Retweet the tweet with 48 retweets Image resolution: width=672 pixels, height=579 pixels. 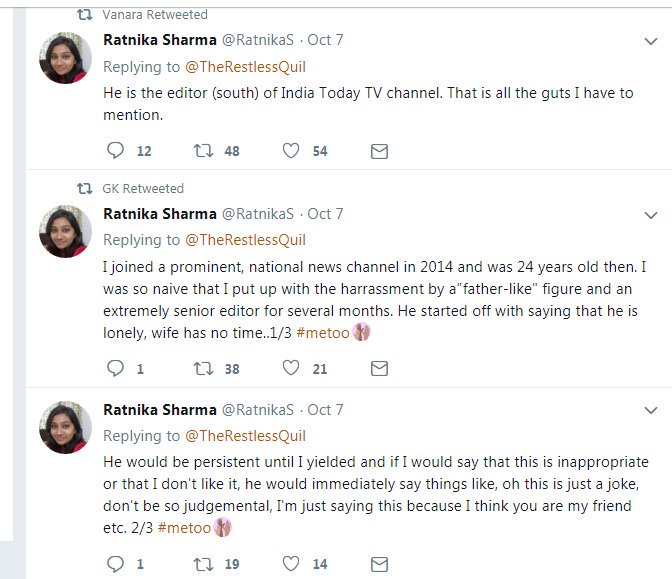[x=203, y=151]
